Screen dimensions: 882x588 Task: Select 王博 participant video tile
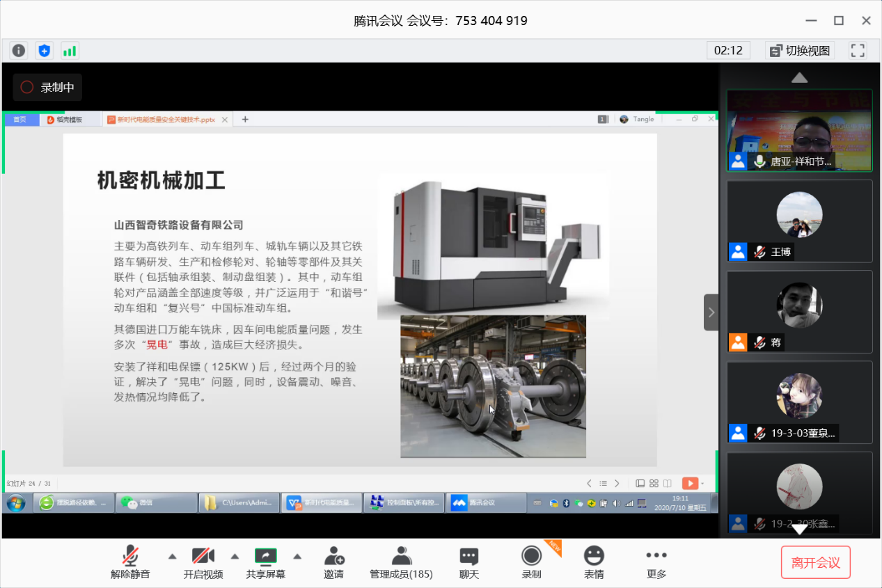799,221
